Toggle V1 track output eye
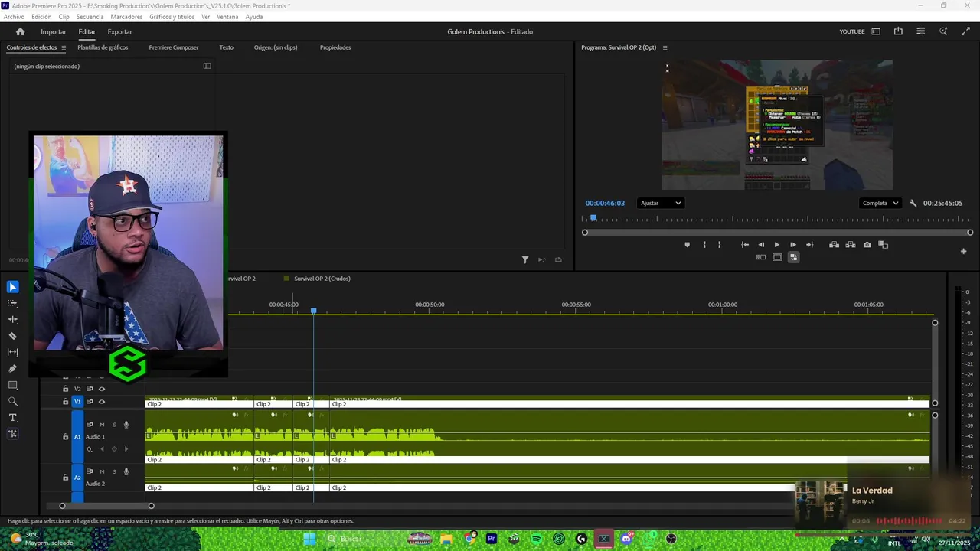980x551 pixels. pyautogui.click(x=102, y=402)
